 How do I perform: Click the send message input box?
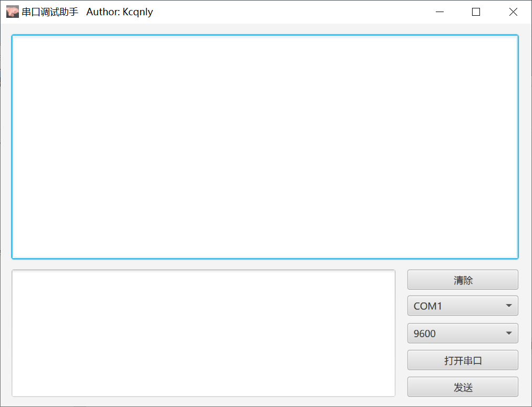click(203, 332)
